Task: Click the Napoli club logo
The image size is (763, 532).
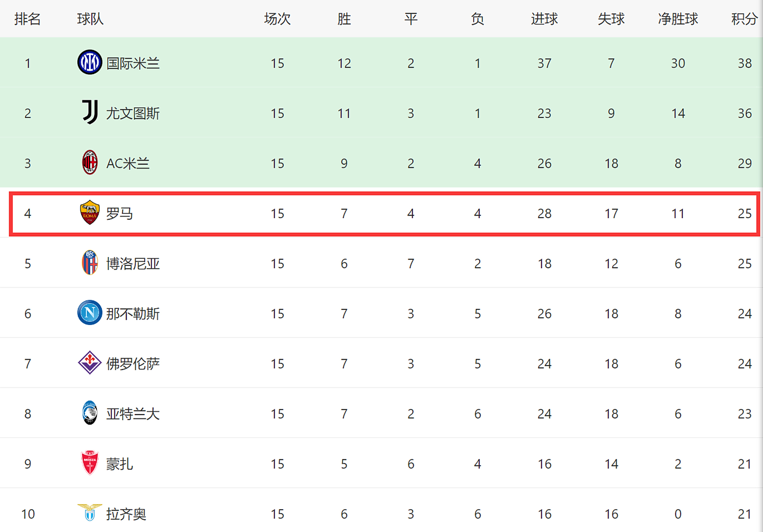Action: (x=90, y=313)
